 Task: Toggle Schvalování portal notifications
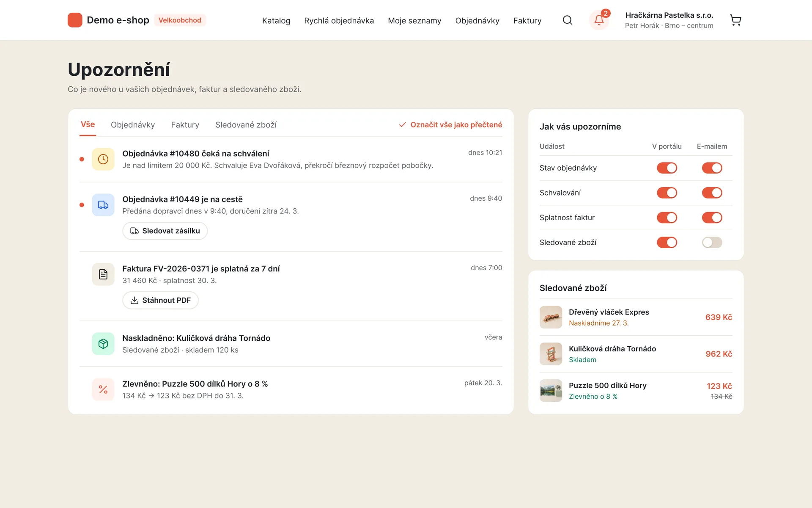pyautogui.click(x=667, y=193)
